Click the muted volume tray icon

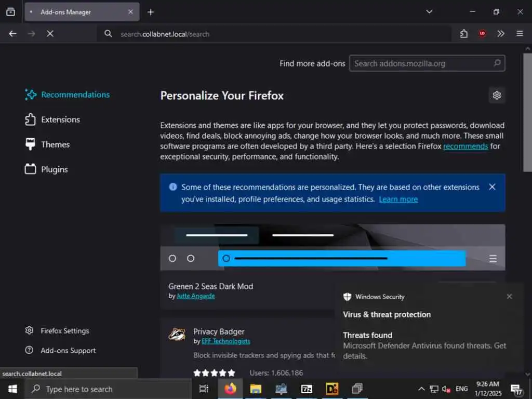pos(446,389)
